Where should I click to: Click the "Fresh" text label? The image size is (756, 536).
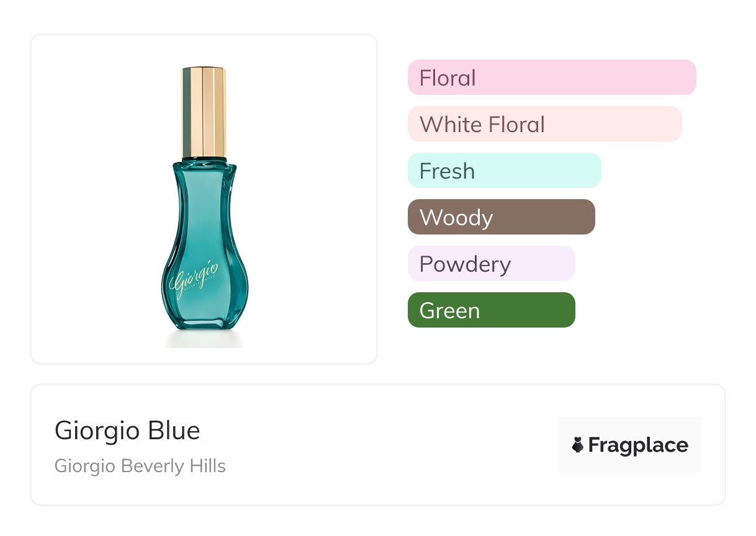coord(447,171)
